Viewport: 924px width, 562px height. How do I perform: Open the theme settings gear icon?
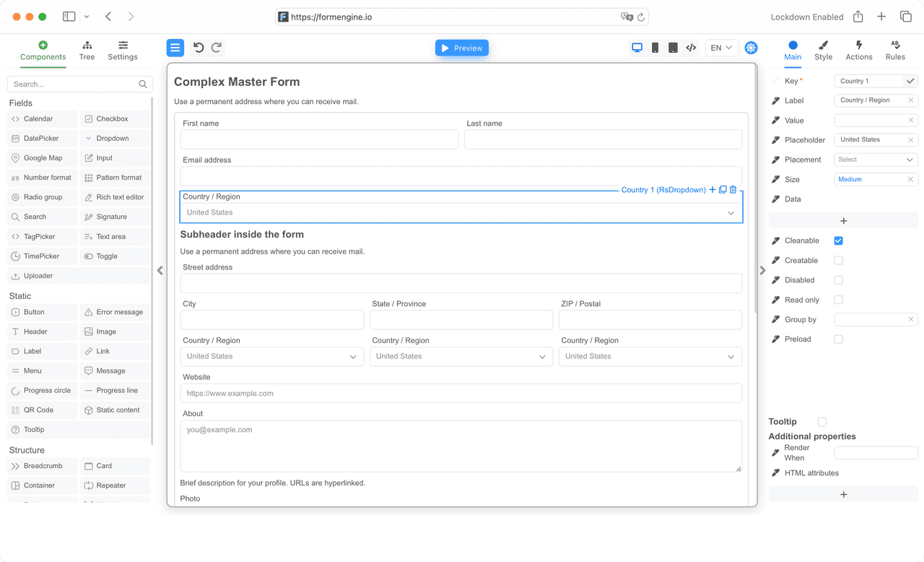[751, 48]
